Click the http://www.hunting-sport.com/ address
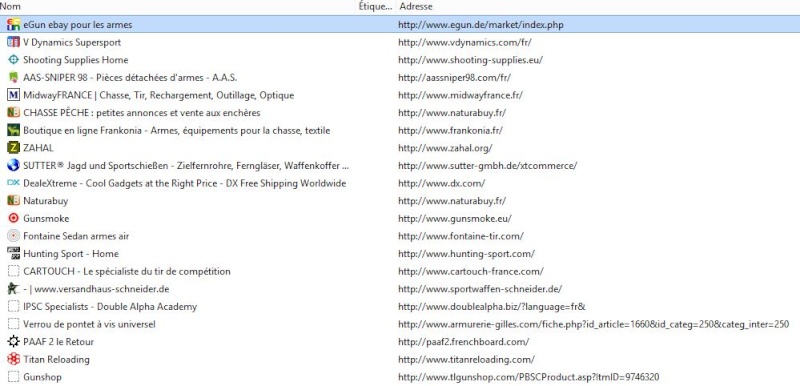 (466, 253)
